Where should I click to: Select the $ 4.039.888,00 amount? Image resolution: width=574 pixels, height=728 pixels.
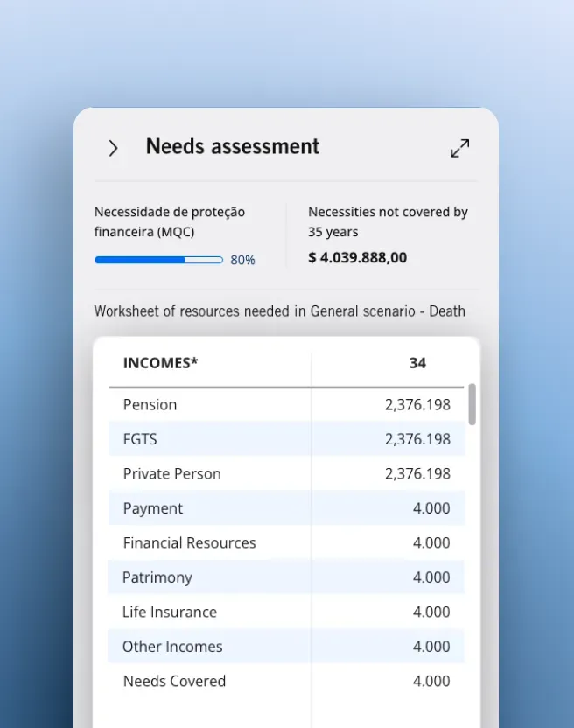pos(358,257)
